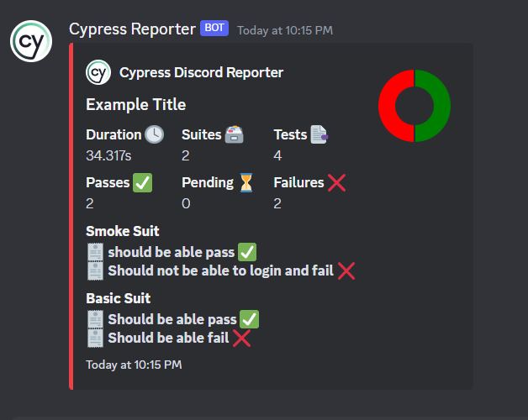This screenshot has height=420, width=528.
Task: Click the card file box emoji beside Suites
Action: [234, 134]
